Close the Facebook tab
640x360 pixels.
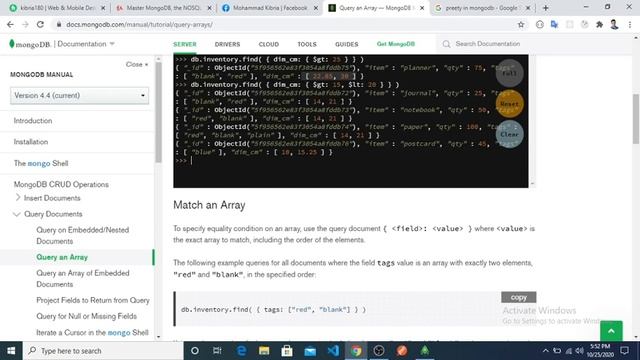[x=316, y=8]
